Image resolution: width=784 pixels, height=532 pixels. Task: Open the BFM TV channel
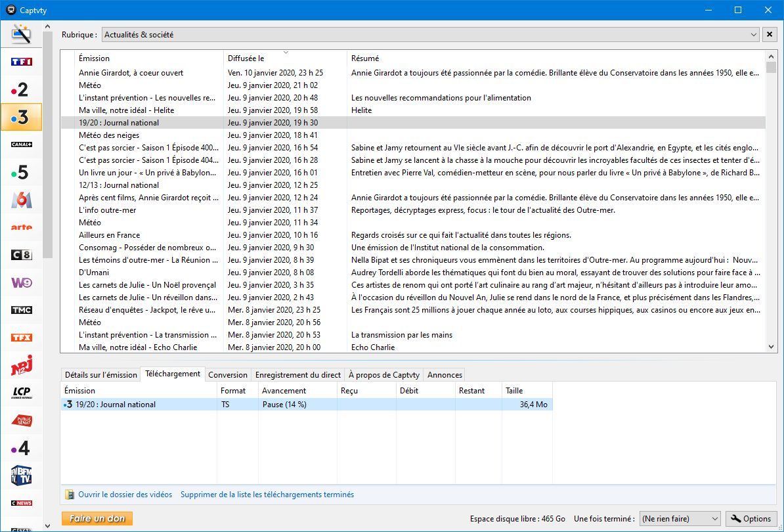point(21,476)
